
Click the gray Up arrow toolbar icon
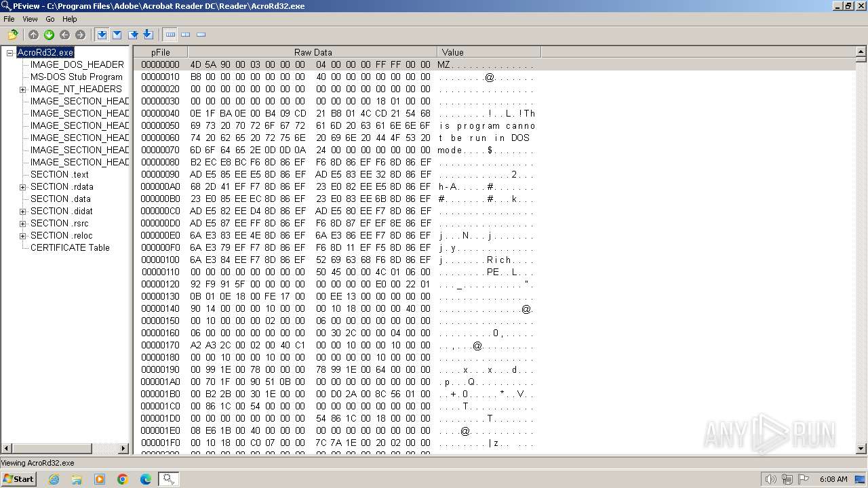click(x=33, y=35)
